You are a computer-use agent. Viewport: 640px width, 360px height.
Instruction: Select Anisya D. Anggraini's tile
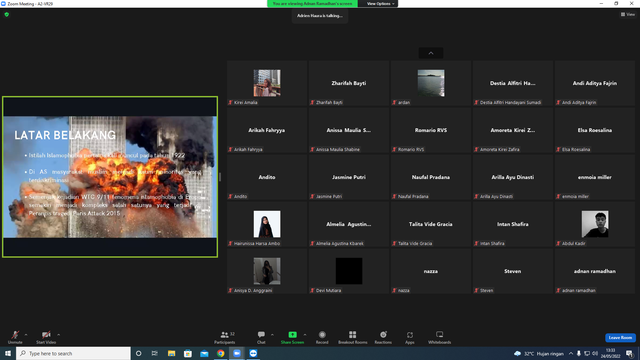pos(267,271)
